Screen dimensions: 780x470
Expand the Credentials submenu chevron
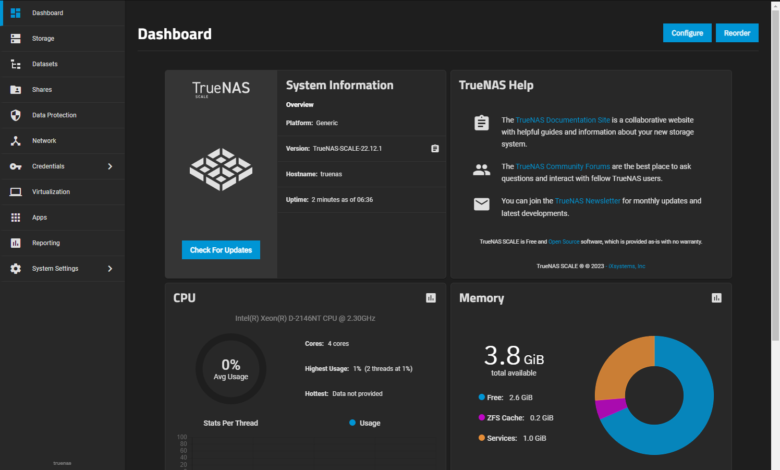[x=110, y=166]
